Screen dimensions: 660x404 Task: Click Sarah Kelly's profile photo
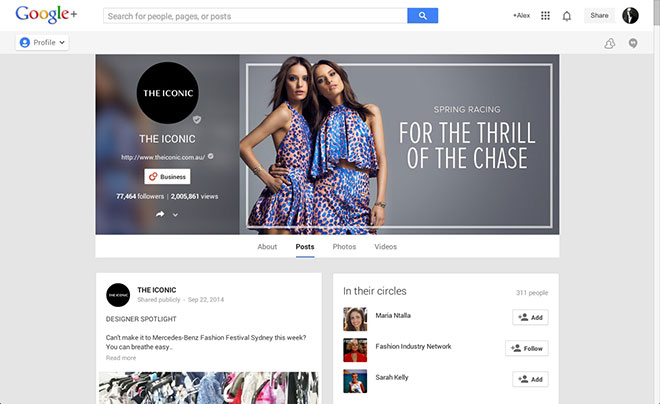pos(355,381)
